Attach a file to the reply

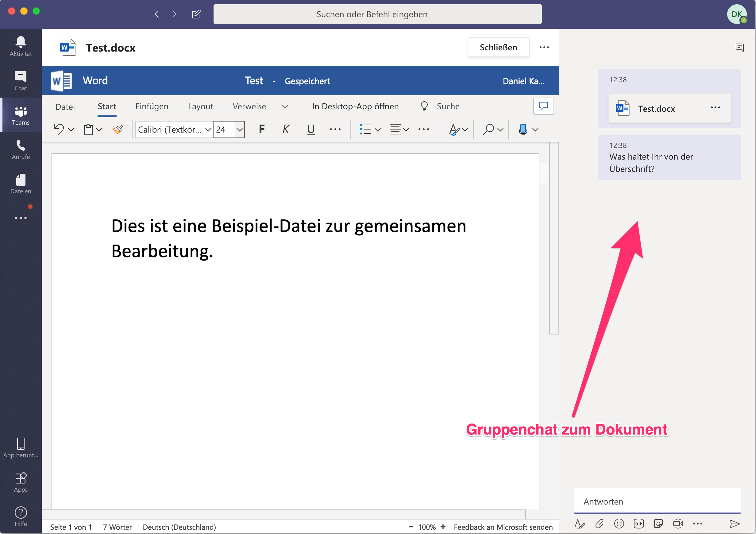[x=600, y=524]
